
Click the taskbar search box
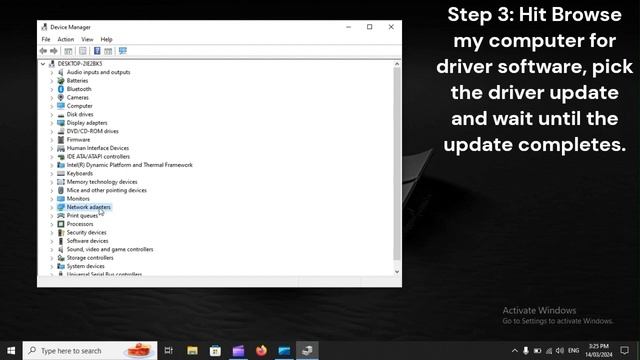(x=90, y=351)
